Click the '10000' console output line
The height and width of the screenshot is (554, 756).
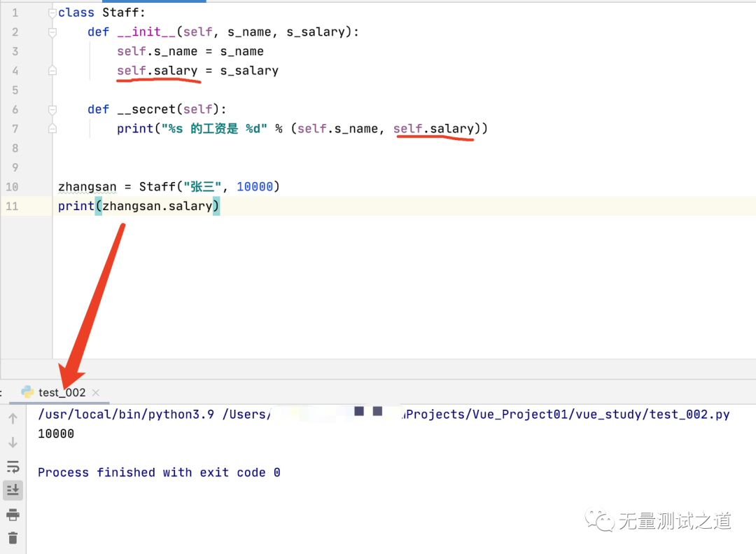56,434
